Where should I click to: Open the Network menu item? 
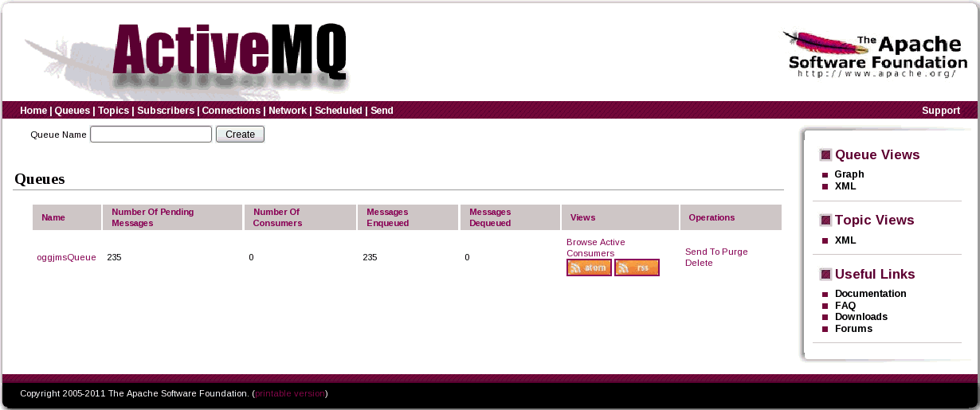[x=288, y=111]
